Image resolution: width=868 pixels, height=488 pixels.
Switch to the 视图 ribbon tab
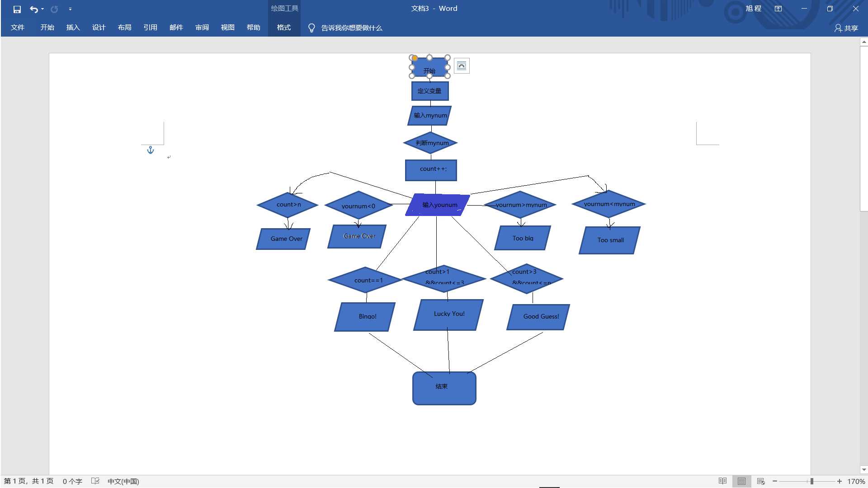pyautogui.click(x=227, y=28)
